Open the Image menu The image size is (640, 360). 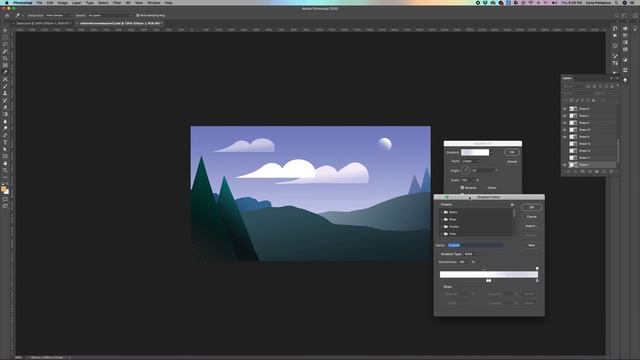(x=62, y=2)
